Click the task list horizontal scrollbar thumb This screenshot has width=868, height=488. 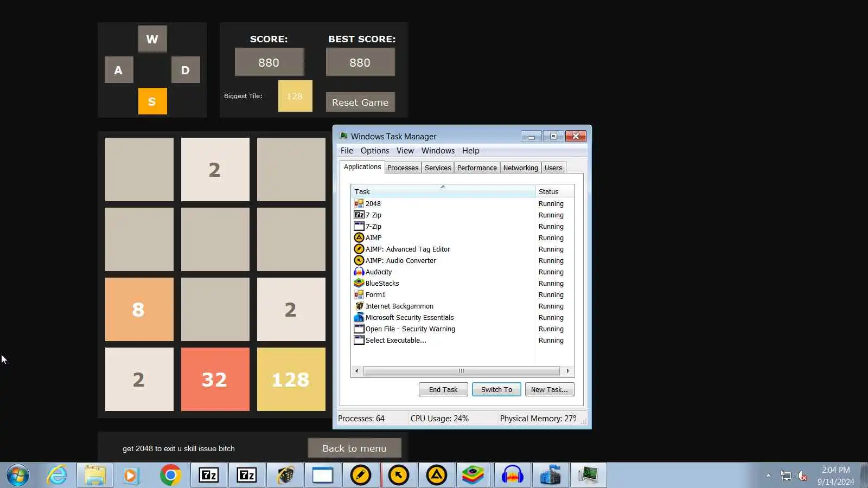coord(462,371)
